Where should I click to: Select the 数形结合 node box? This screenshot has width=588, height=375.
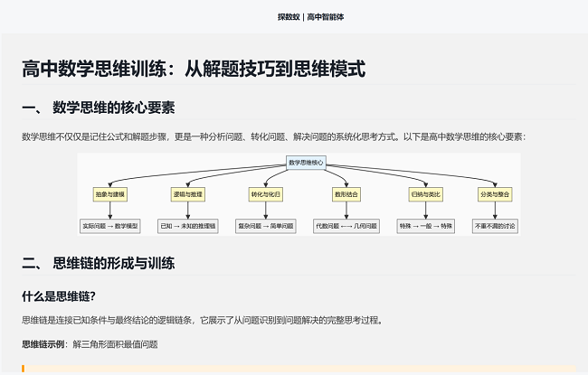(x=346, y=194)
